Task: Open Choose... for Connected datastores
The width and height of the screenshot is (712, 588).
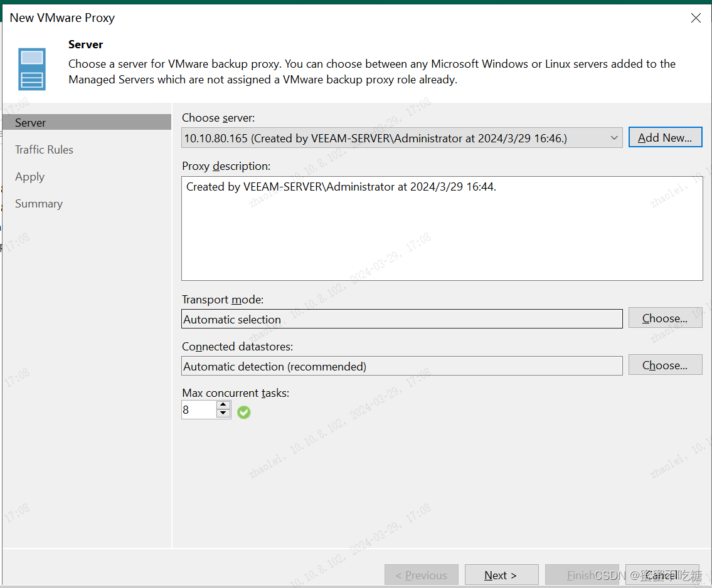Action: pos(665,365)
